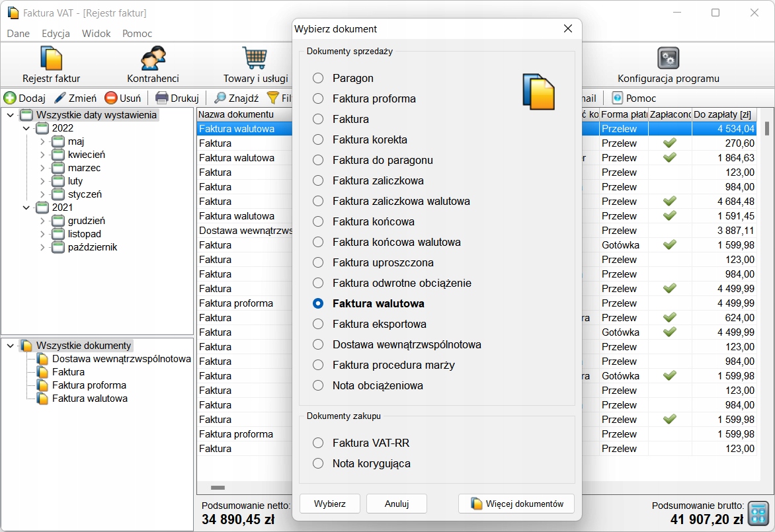The width and height of the screenshot is (775, 532).
Task: Click the Pomoc help toolbar icon
Action: tap(618, 98)
